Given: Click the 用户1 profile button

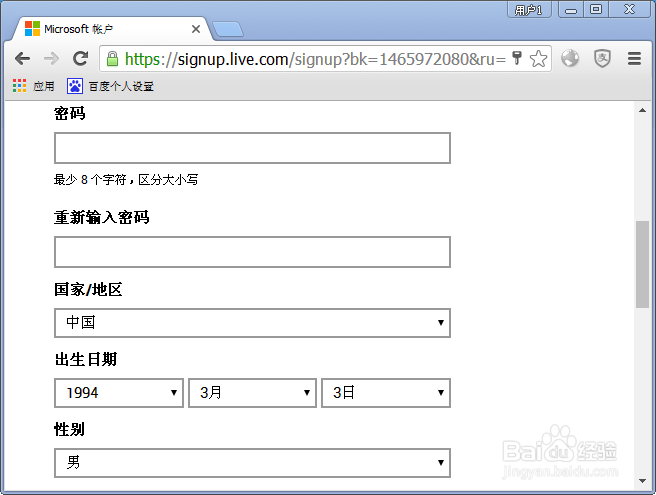Looking at the screenshot, I should [529, 9].
